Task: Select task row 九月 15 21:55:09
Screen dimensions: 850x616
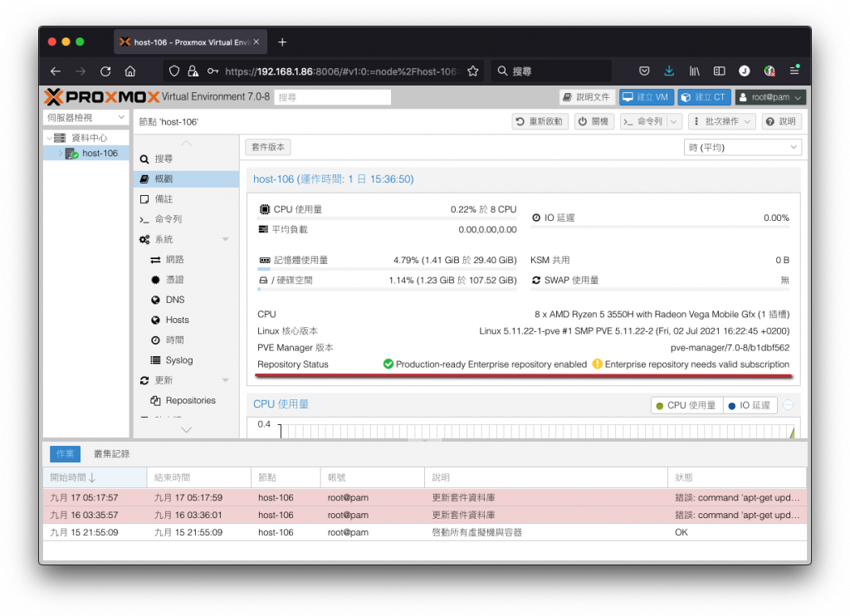Action: coord(424,532)
